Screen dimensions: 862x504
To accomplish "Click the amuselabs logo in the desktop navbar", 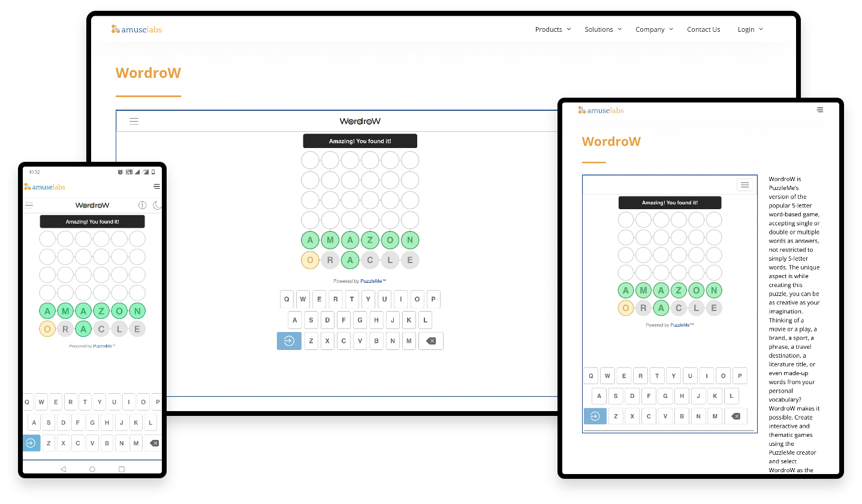I will 137,29.
